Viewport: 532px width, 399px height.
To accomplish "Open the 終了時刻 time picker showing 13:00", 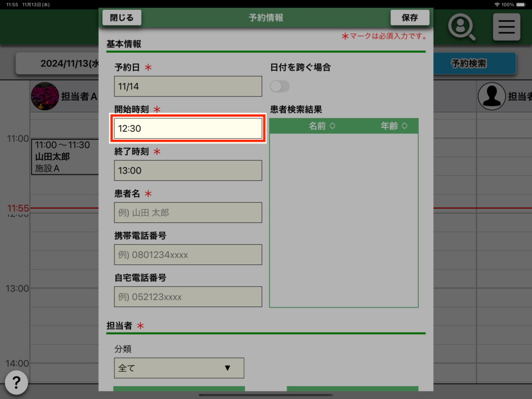I will point(188,170).
